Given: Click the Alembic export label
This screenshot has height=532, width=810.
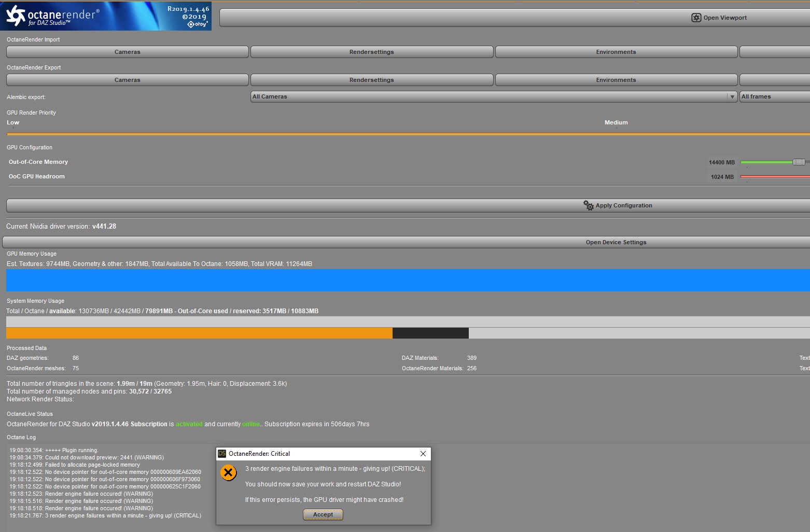Looking at the screenshot, I should click(x=26, y=97).
